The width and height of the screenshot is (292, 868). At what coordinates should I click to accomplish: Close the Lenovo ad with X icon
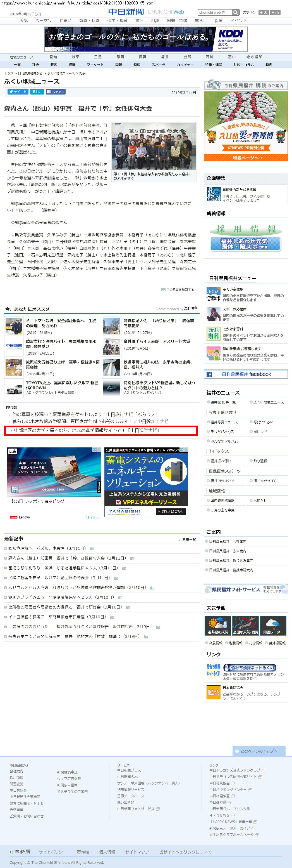click(x=99, y=449)
